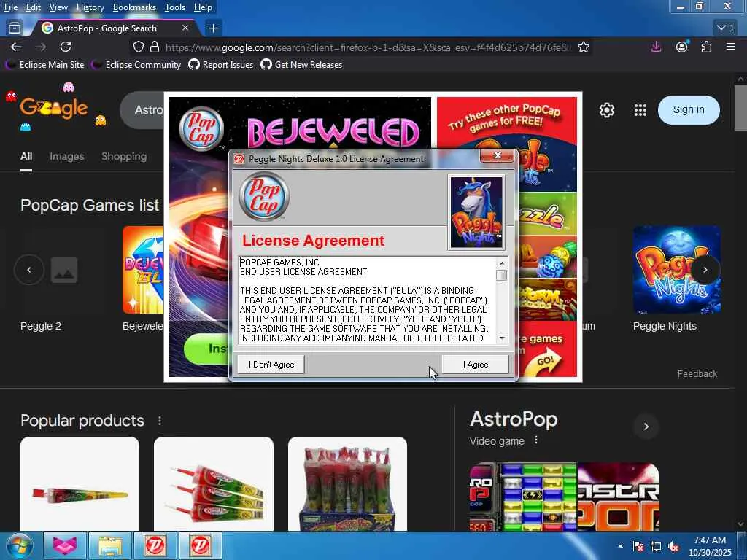Open Firefox View icon
The width and height of the screenshot is (747, 560).
[15, 28]
